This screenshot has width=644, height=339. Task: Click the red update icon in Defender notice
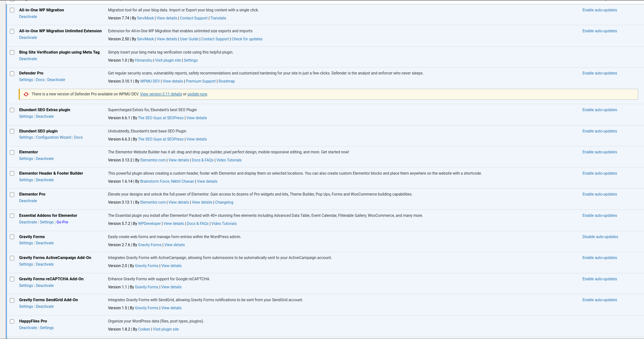coord(26,94)
